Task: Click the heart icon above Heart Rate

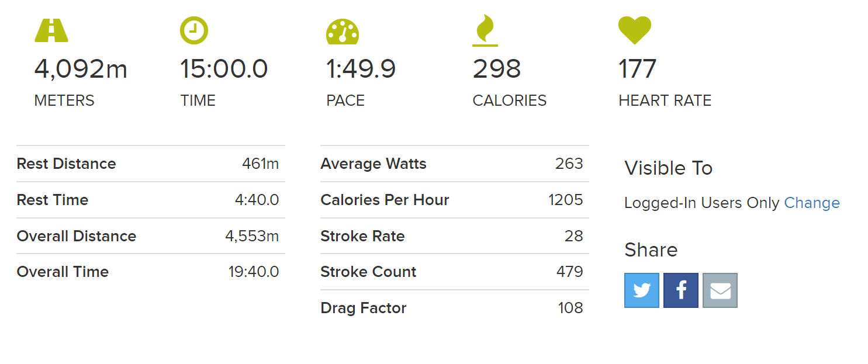Action: [x=635, y=30]
